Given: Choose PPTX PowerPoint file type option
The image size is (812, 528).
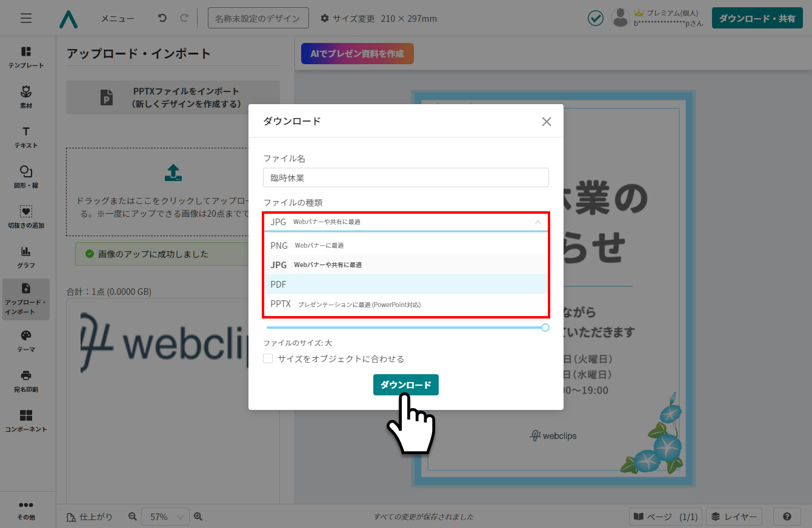Looking at the screenshot, I should click(406, 304).
